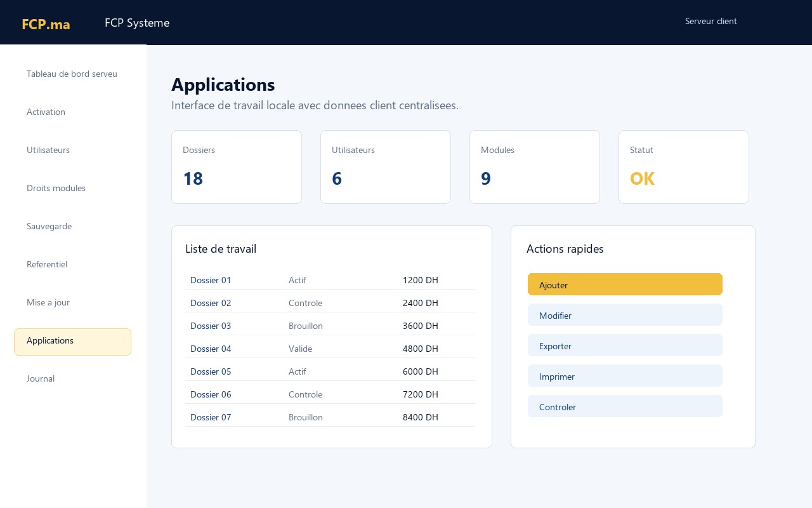
Task: Open Sauvegarde section
Action: pyautogui.click(x=72, y=227)
